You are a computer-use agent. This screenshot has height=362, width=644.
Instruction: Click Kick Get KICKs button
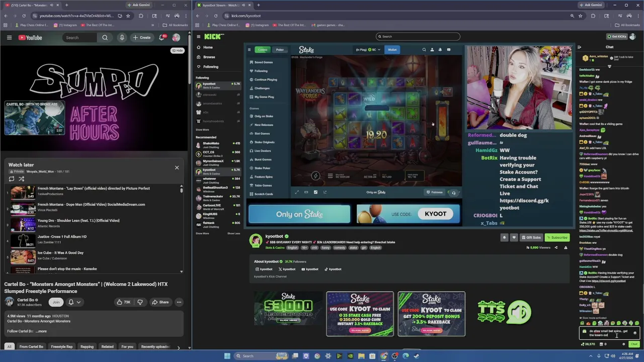click(617, 36)
